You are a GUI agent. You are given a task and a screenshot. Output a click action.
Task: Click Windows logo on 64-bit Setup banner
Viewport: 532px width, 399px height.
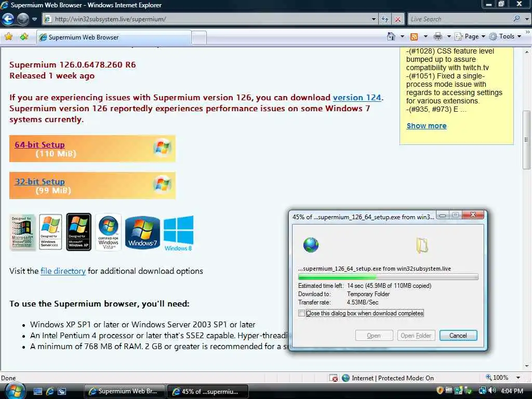pyautogui.click(x=162, y=148)
